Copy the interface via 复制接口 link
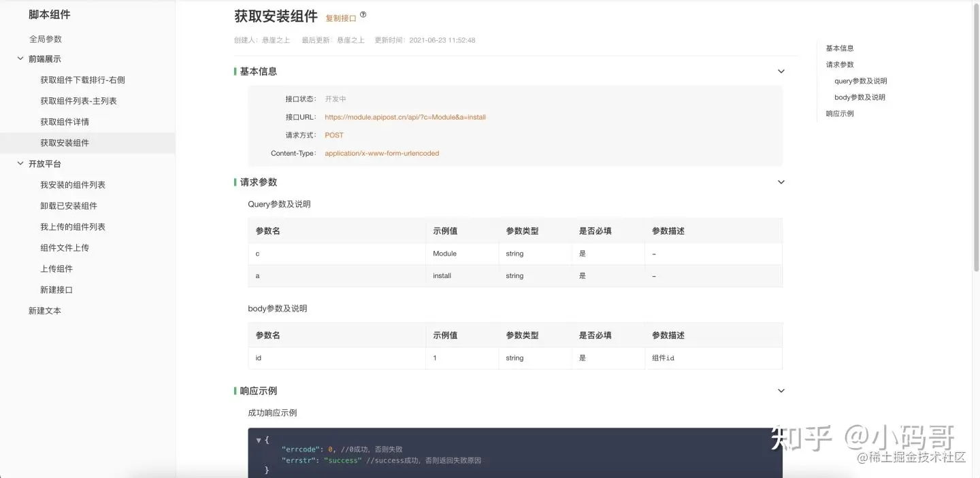This screenshot has height=478, width=980. [341, 18]
